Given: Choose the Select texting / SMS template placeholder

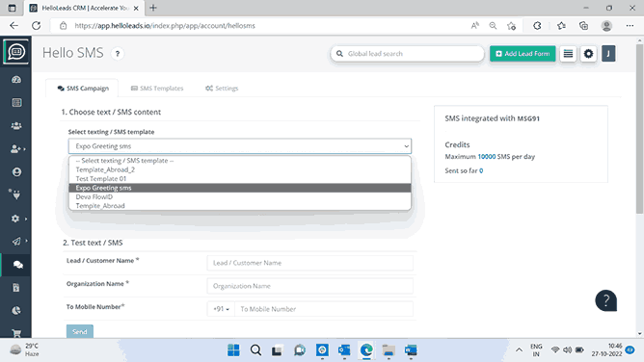Looking at the screenshot, I should (x=240, y=161).
